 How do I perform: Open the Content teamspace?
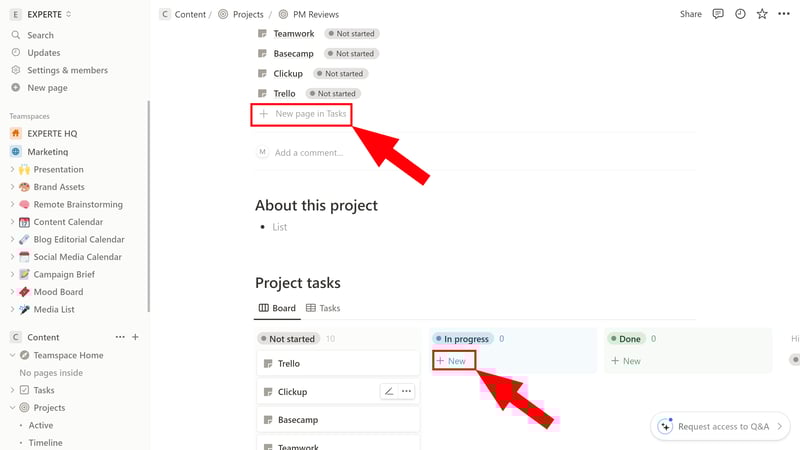[x=43, y=337]
